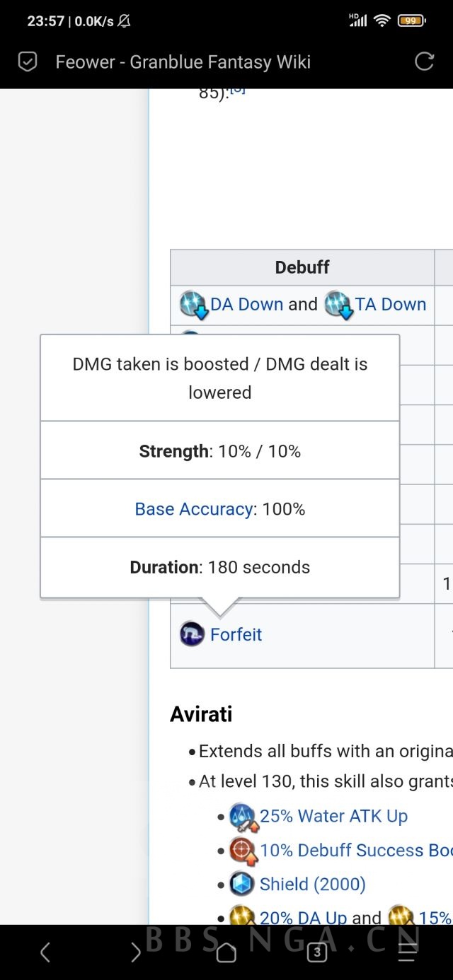Tap the Shield buff icon
The height and width of the screenshot is (980, 453).
[x=242, y=884]
